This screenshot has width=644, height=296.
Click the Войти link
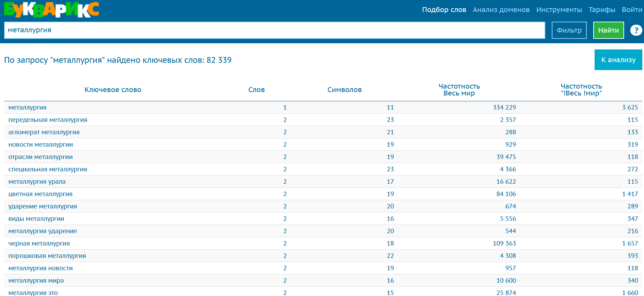pyautogui.click(x=632, y=10)
